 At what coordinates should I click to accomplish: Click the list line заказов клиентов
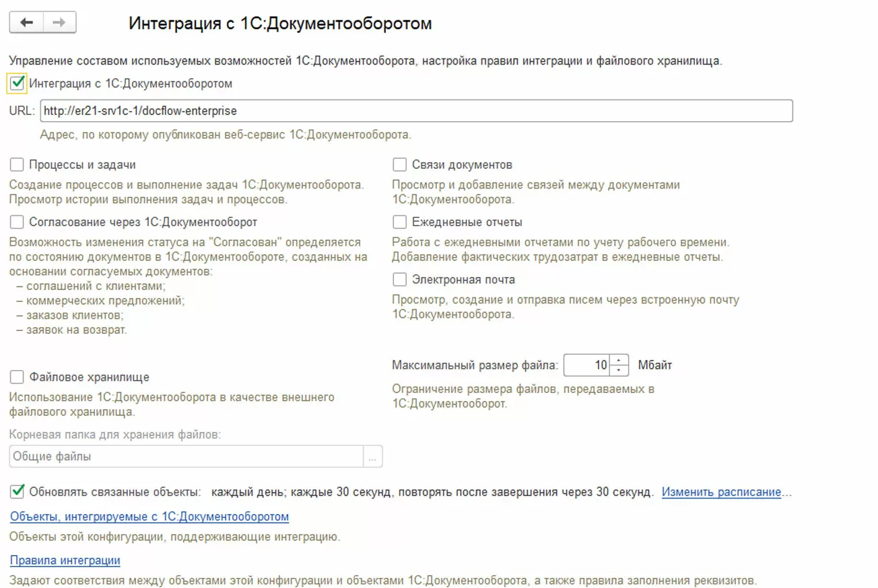point(70,316)
